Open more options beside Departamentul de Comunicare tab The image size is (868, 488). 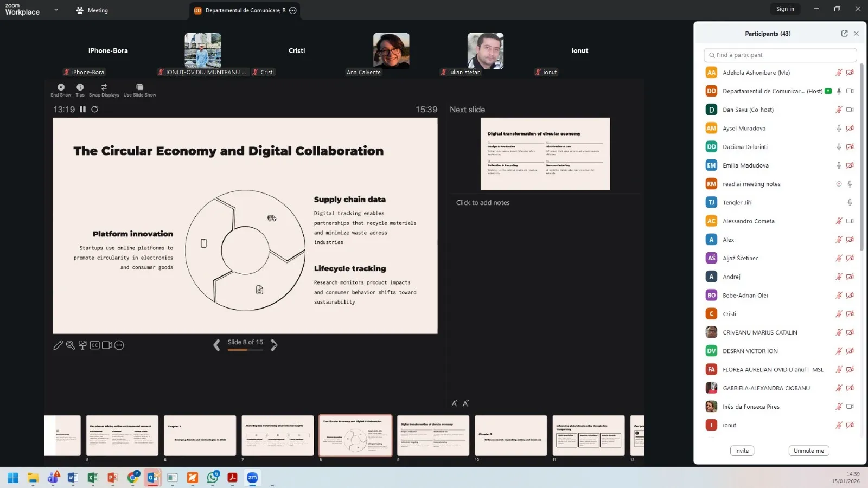293,10
